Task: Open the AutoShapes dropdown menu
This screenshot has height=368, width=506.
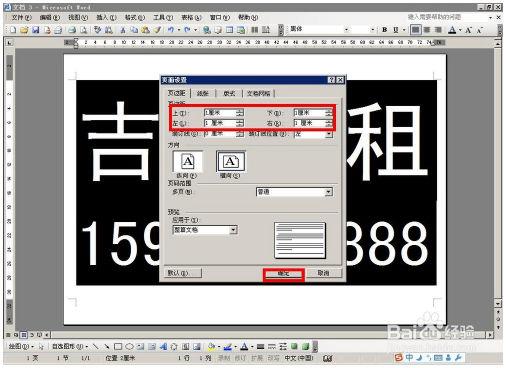Action: [x=70, y=347]
